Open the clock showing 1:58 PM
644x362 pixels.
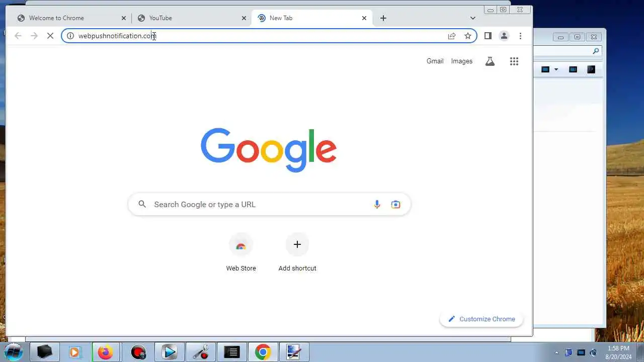click(618, 352)
